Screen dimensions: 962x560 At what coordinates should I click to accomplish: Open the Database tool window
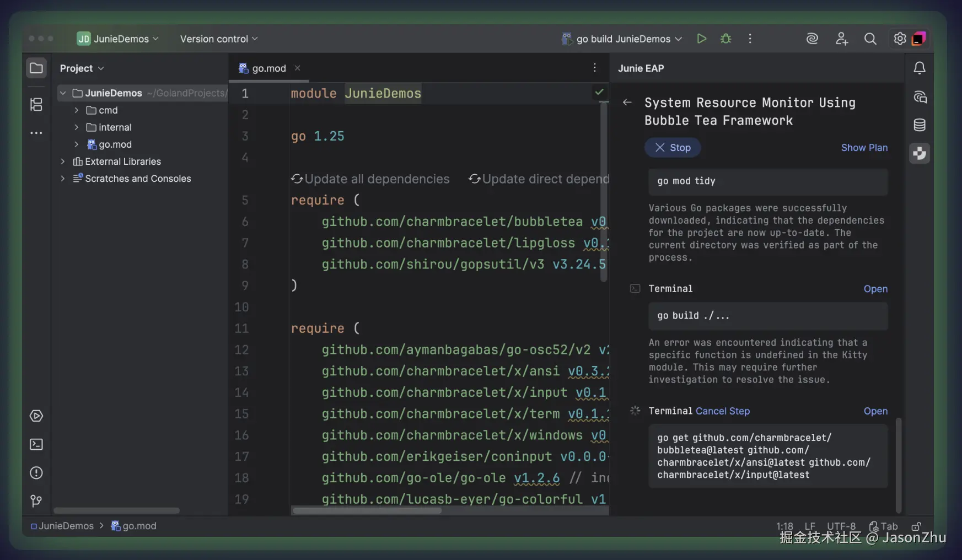pyautogui.click(x=920, y=125)
